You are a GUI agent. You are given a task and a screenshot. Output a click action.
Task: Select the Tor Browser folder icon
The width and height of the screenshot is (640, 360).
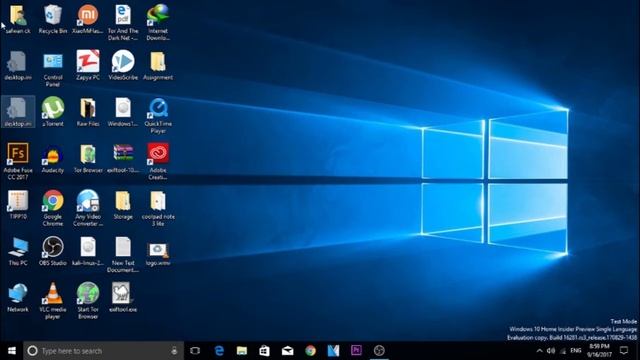(x=88, y=158)
